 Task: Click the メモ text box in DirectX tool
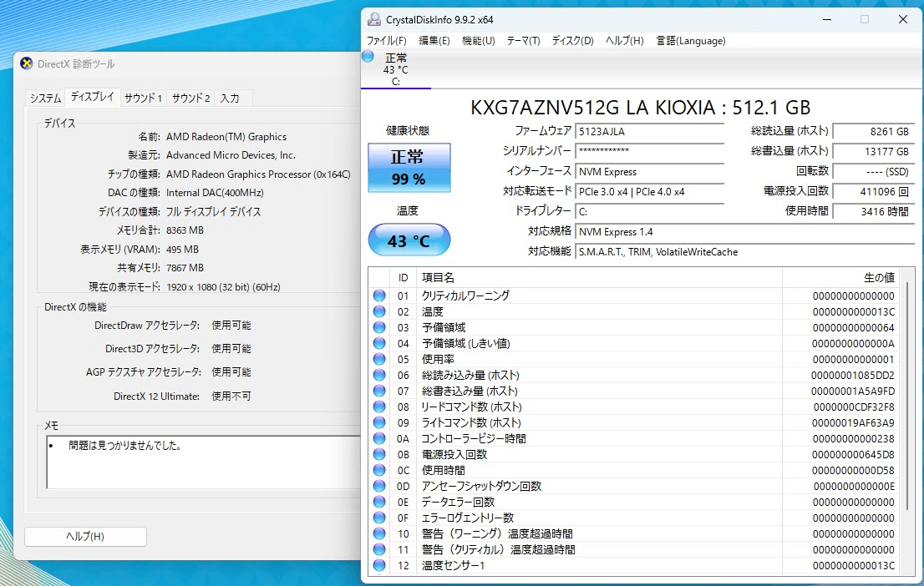pos(203,462)
